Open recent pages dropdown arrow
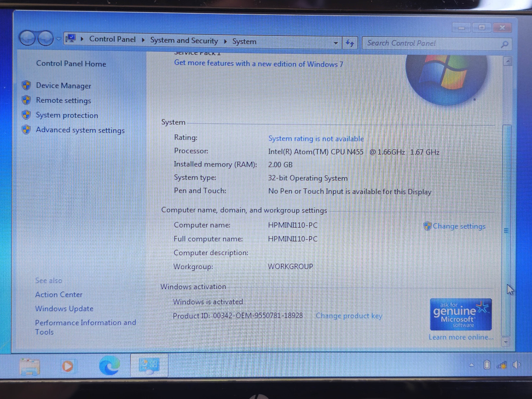The height and width of the screenshot is (399, 532). tap(59, 39)
